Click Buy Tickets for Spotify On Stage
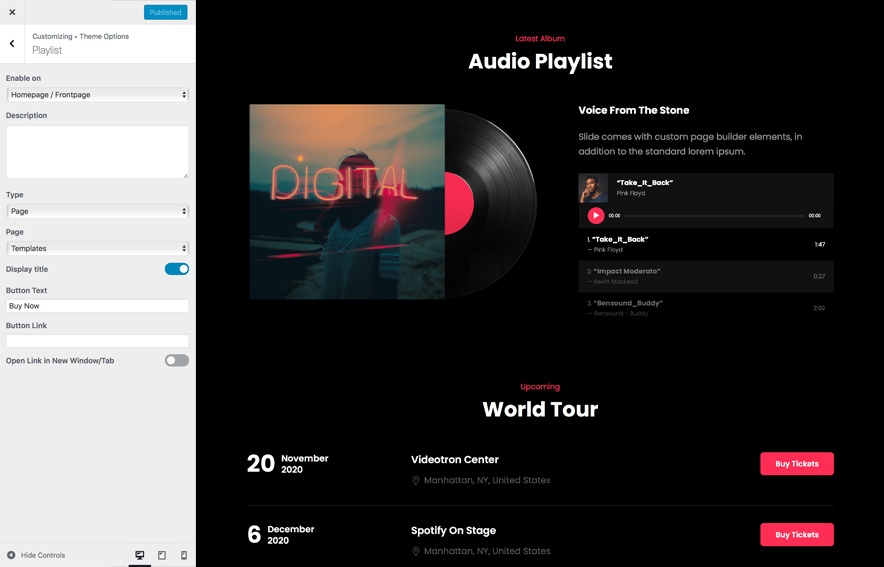 797,534
